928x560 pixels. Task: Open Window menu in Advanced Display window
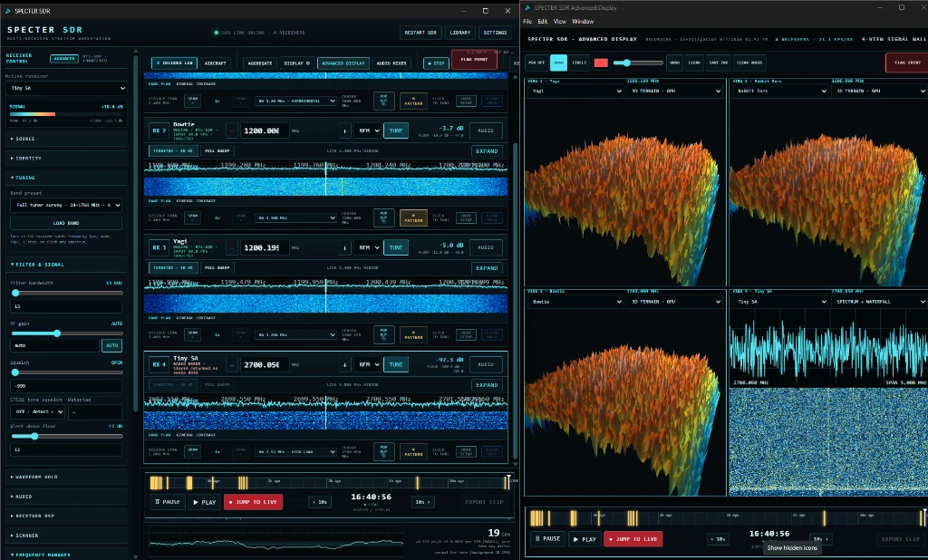tap(583, 22)
